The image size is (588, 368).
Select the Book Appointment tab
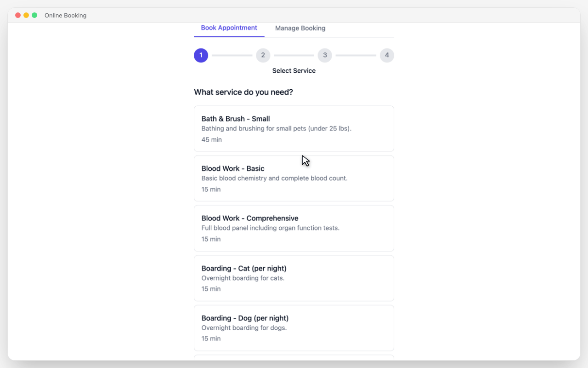point(229,28)
